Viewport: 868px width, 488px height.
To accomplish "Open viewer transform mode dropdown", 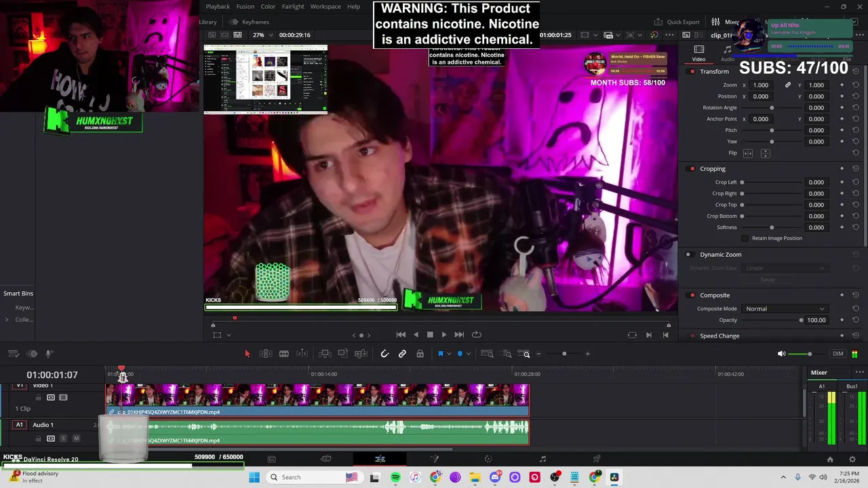I will 229,335.
